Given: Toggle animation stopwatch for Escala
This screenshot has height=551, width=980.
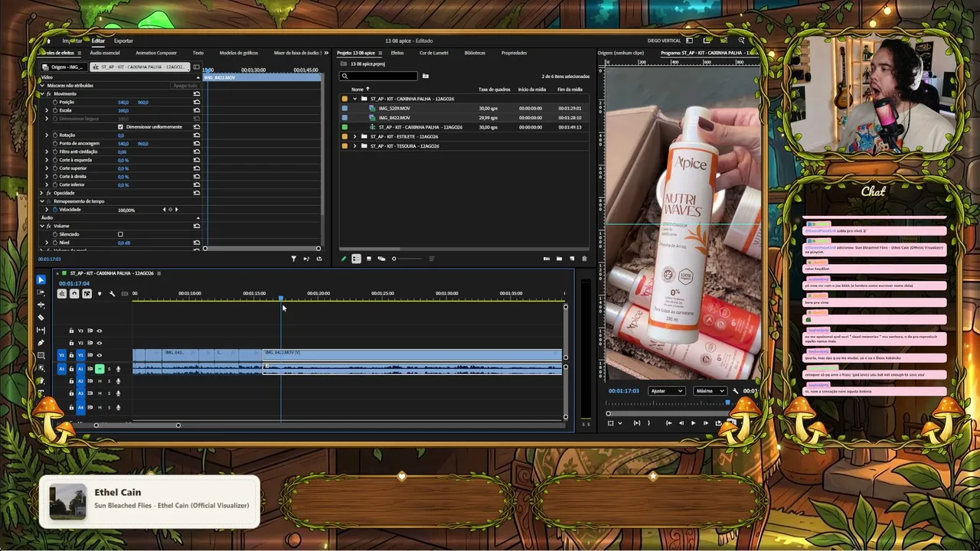Looking at the screenshot, I should coord(54,110).
